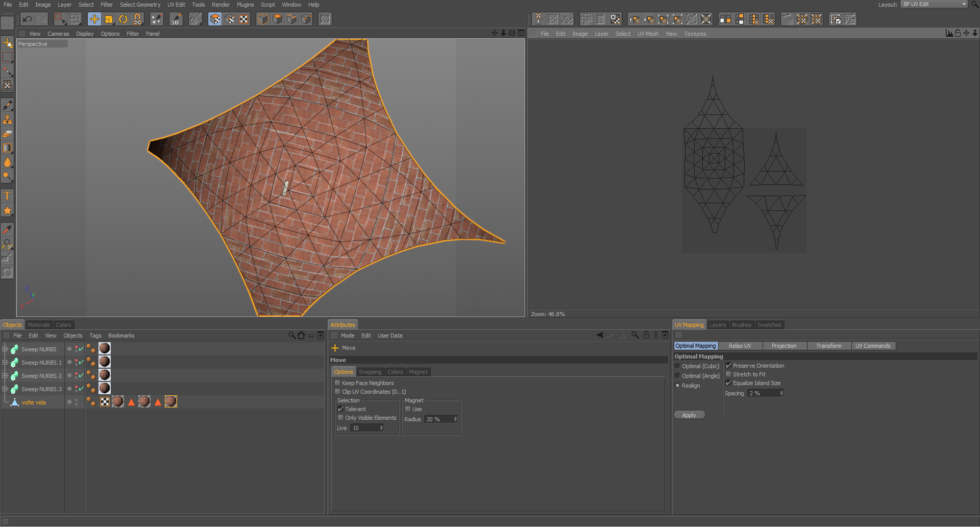Select the Move tool in the top toolbar
Image resolution: width=980 pixels, height=527 pixels.
tap(94, 19)
